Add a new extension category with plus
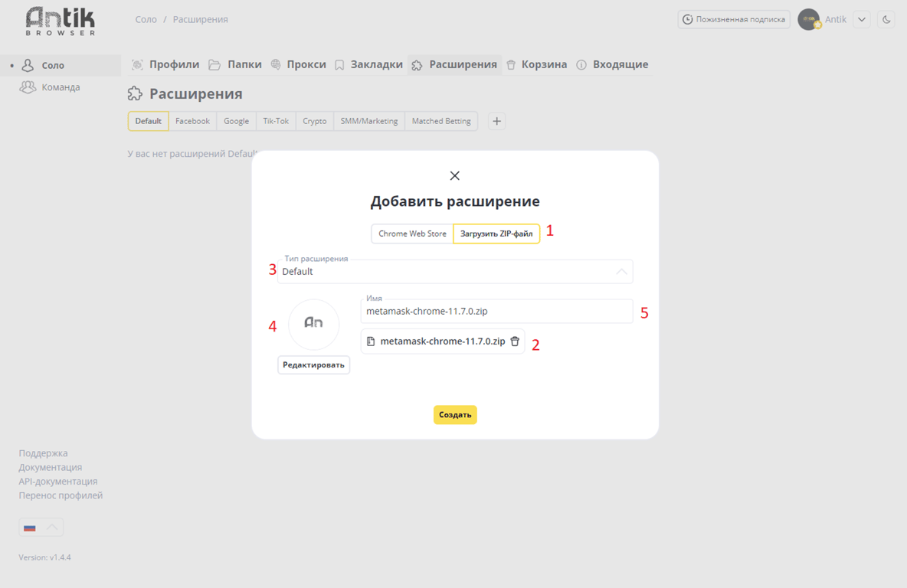Viewport: 907px width, 588px height. click(496, 122)
